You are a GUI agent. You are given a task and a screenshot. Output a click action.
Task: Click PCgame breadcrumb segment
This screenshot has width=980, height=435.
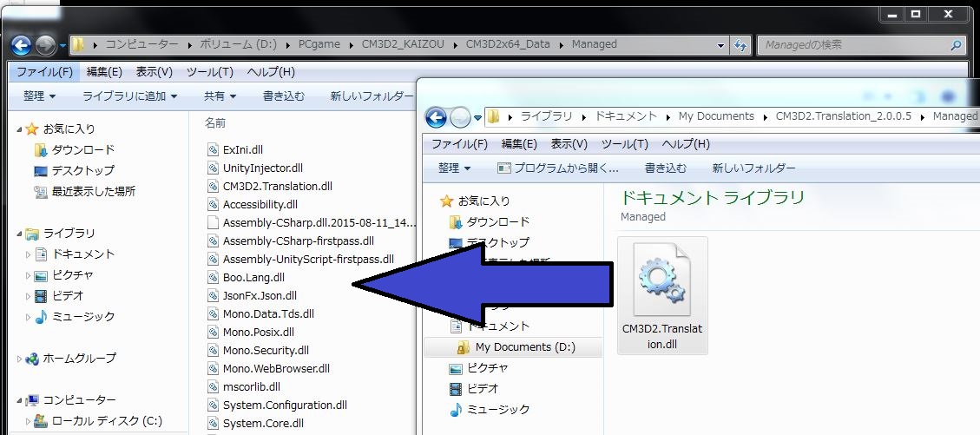point(319,44)
